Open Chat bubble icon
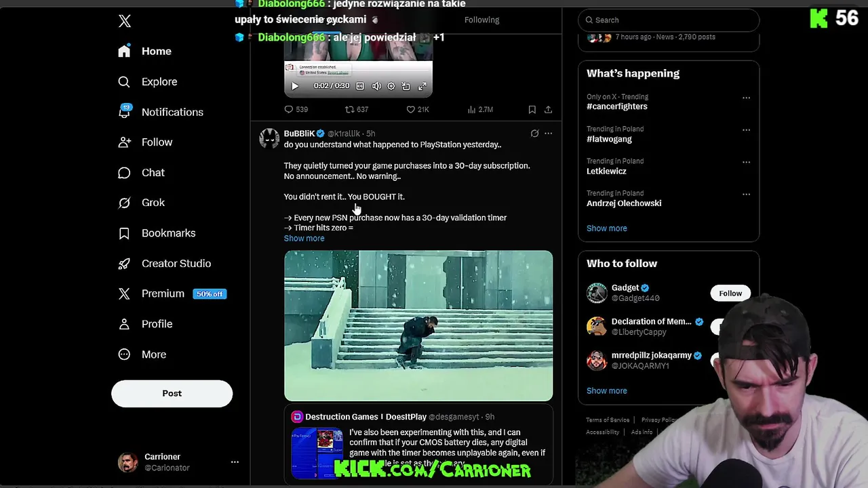Screen dimensions: 868x488 tap(124, 173)
